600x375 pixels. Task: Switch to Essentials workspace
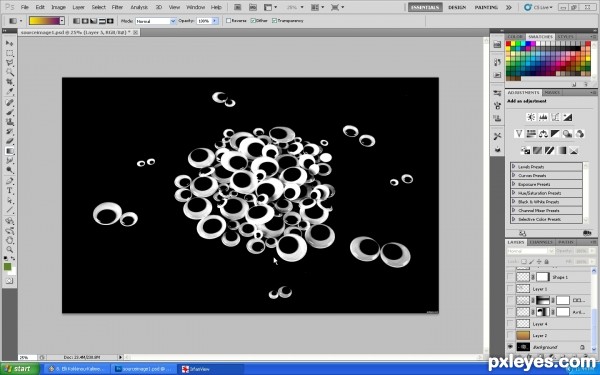point(425,7)
